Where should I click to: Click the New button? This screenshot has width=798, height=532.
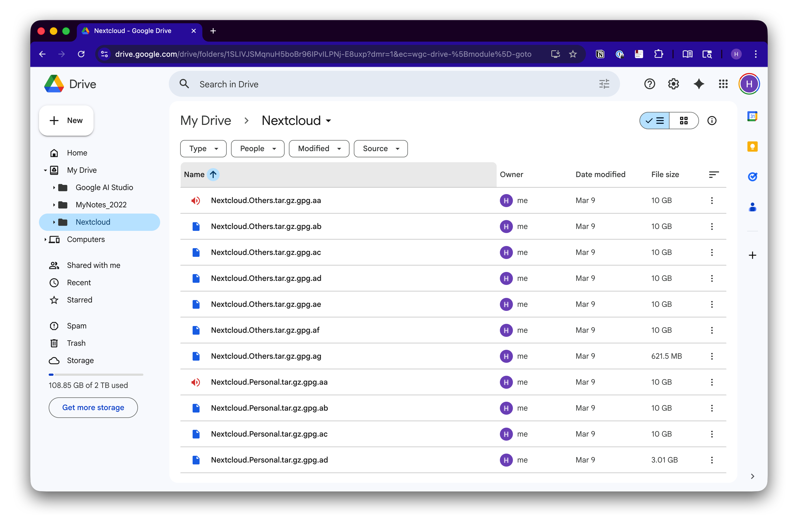[66, 121]
